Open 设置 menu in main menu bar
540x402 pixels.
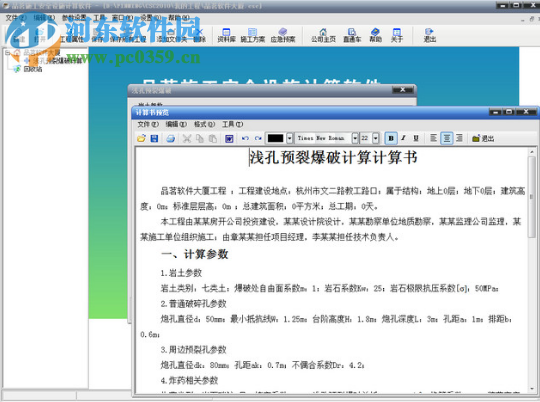click(150, 18)
